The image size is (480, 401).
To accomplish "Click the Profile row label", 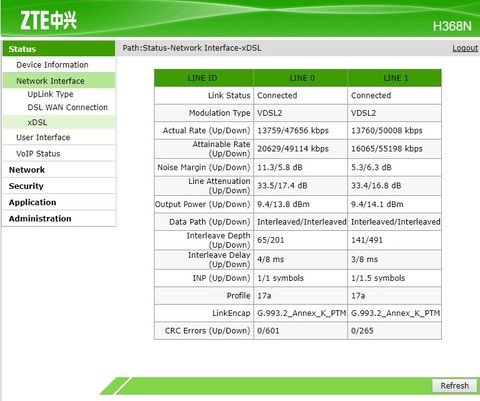I will (238, 296).
